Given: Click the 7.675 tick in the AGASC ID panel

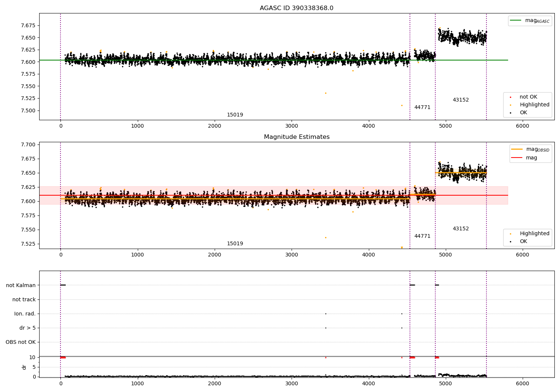Looking at the screenshot, I should click(x=28, y=26).
